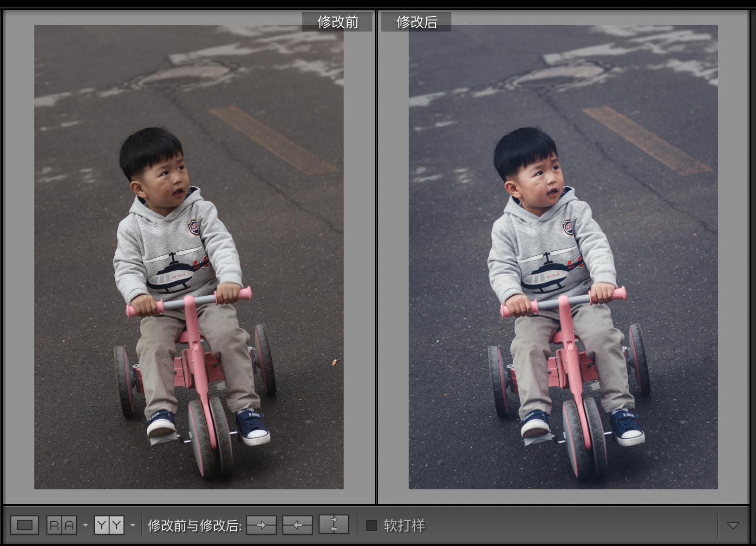The width and height of the screenshot is (756, 546).
Task: Select the YY before/after view icon
Action: point(109,525)
